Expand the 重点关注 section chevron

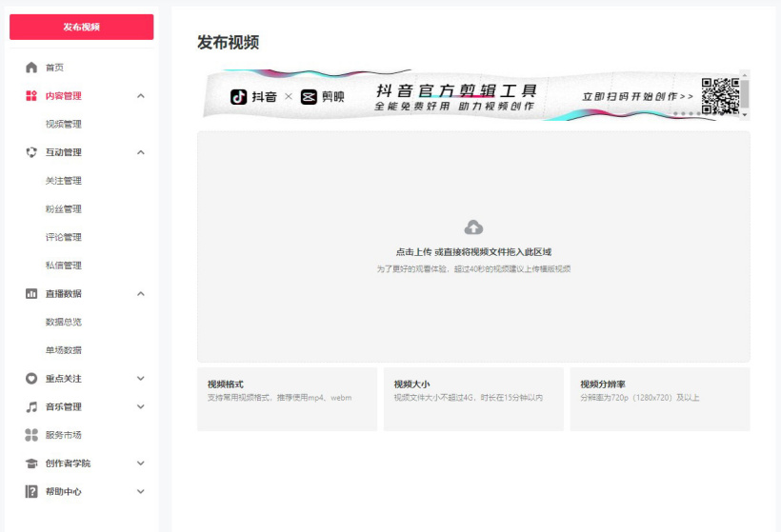141,378
